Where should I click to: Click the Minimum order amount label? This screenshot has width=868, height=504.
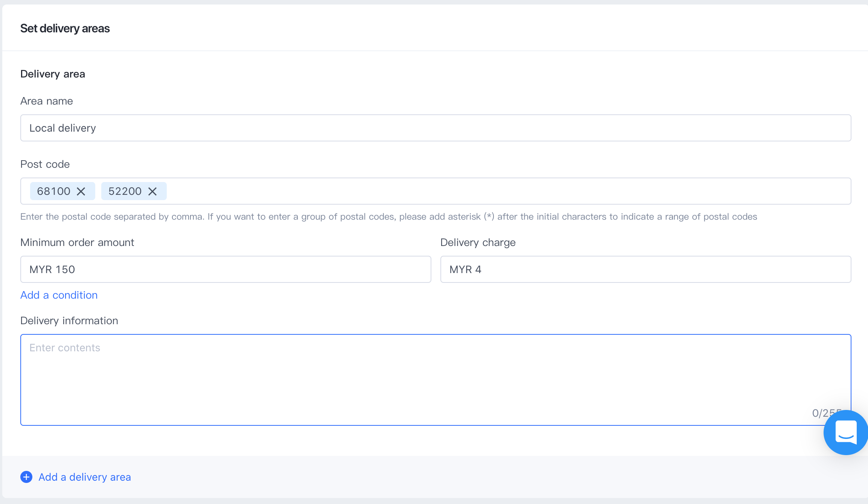pyautogui.click(x=77, y=242)
